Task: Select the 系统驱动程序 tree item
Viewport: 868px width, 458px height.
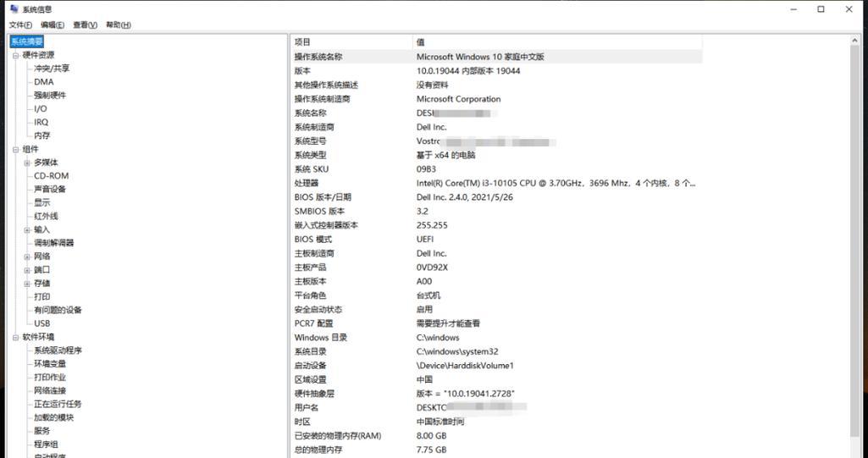Action: [x=58, y=350]
